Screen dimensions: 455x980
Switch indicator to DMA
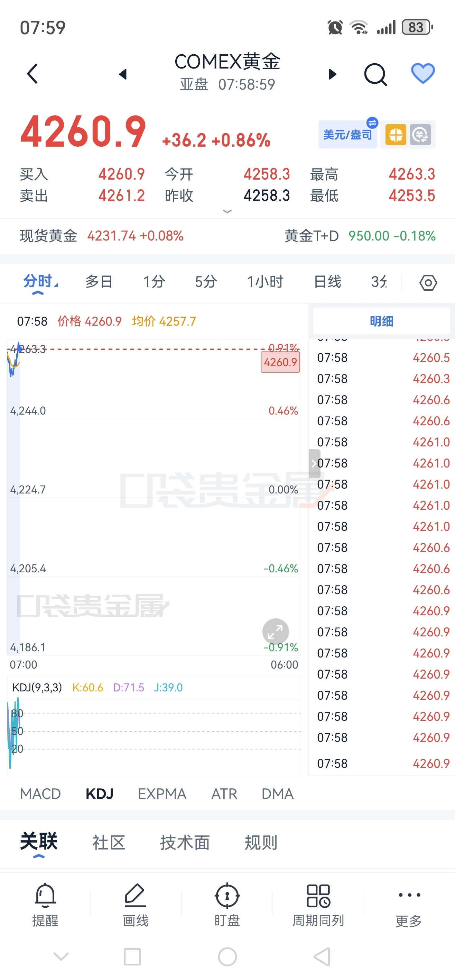278,794
